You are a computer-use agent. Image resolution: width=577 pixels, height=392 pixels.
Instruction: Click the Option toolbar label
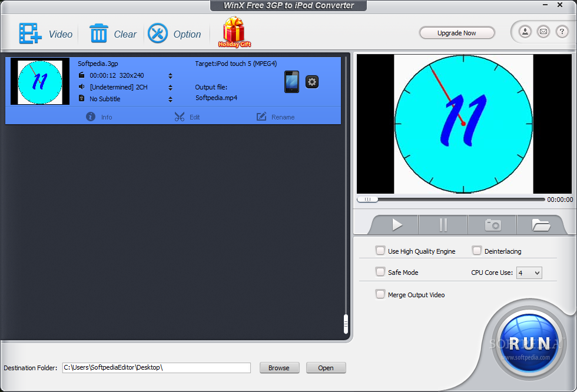187,34
